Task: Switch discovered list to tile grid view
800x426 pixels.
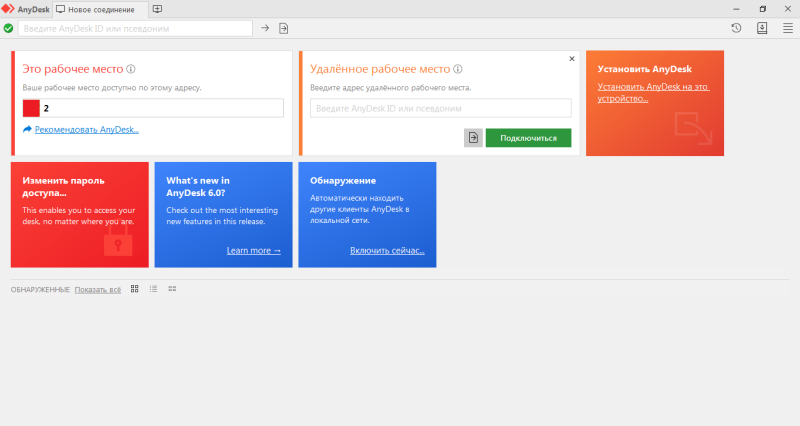Action: point(135,289)
